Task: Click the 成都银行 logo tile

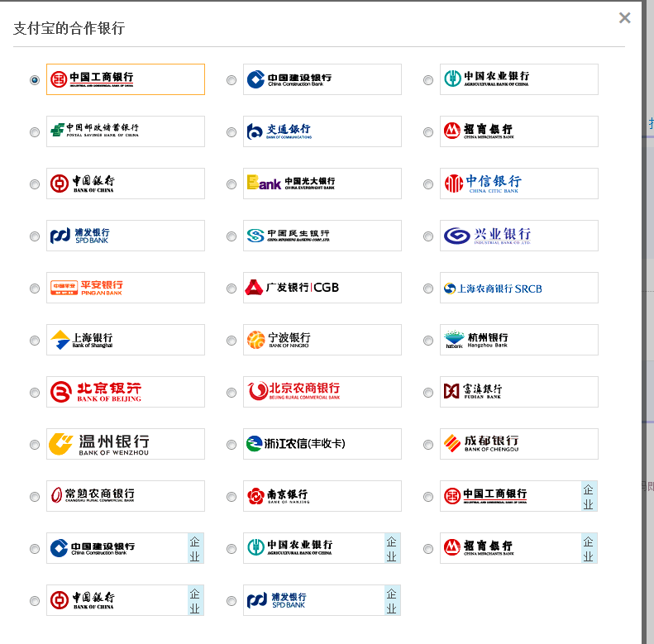Action: (x=519, y=444)
